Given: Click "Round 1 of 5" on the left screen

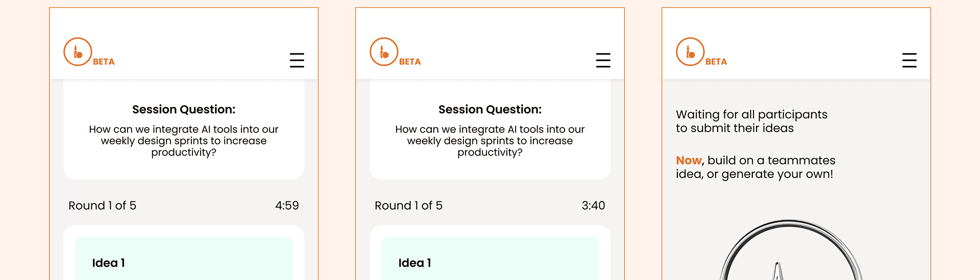Looking at the screenshot, I should 102,206.
